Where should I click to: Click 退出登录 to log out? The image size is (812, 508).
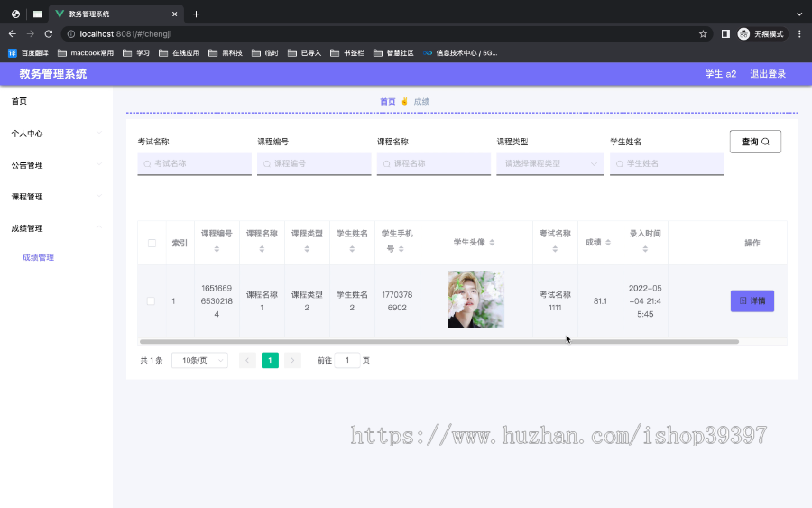coord(768,74)
